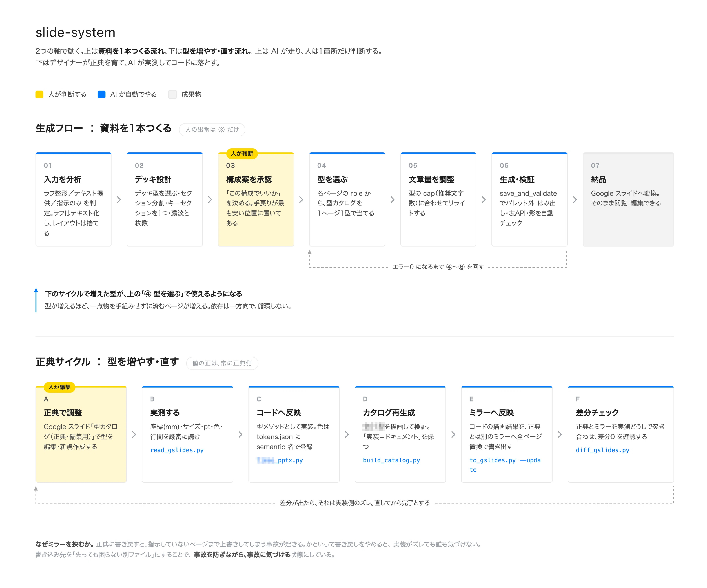
Task: Open the to_gslides.py --update code link
Action: (505, 465)
